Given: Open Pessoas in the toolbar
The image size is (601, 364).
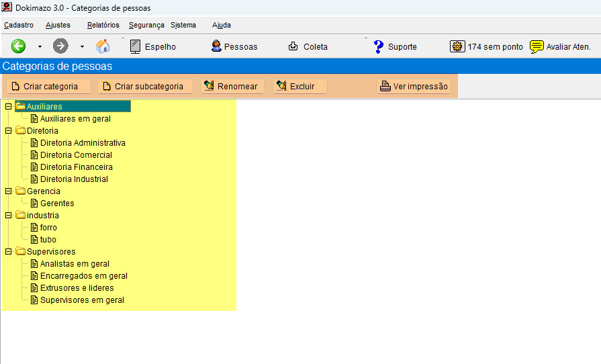Looking at the screenshot, I should click(234, 47).
